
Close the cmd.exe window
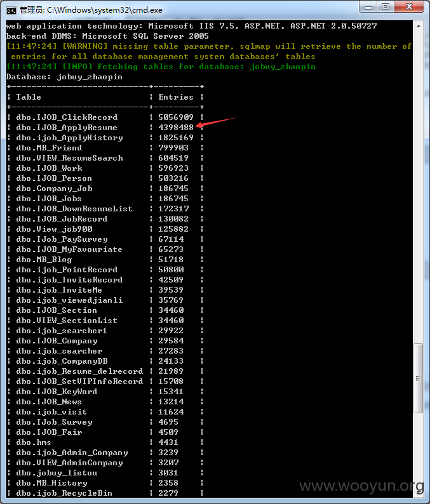tap(409, 7)
